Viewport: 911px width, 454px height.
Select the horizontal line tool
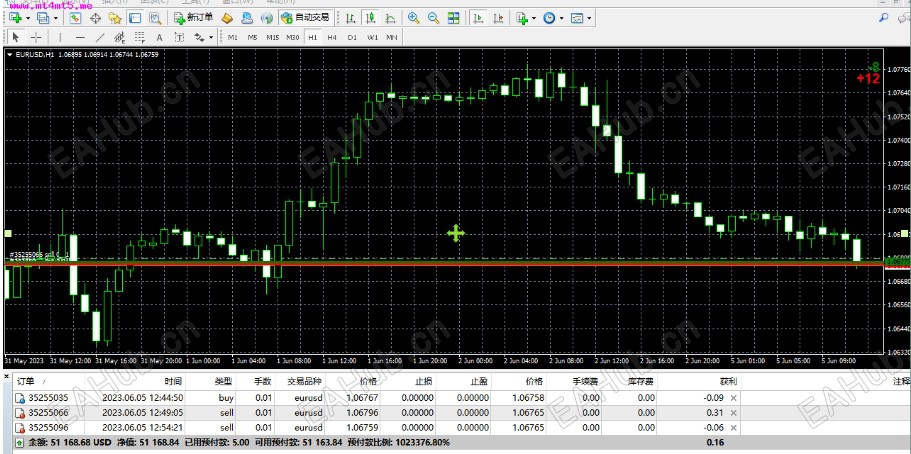tap(81, 38)
